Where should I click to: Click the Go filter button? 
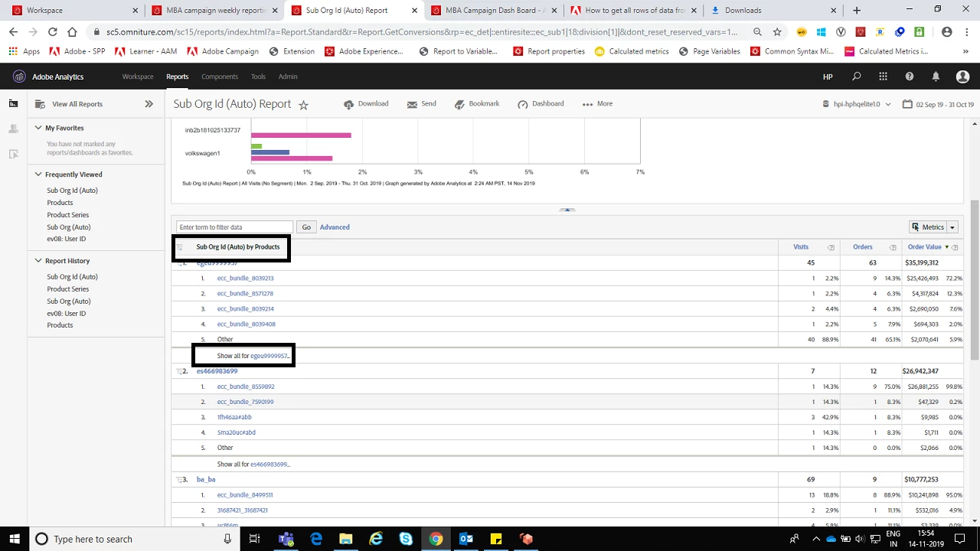pos(306,227)
